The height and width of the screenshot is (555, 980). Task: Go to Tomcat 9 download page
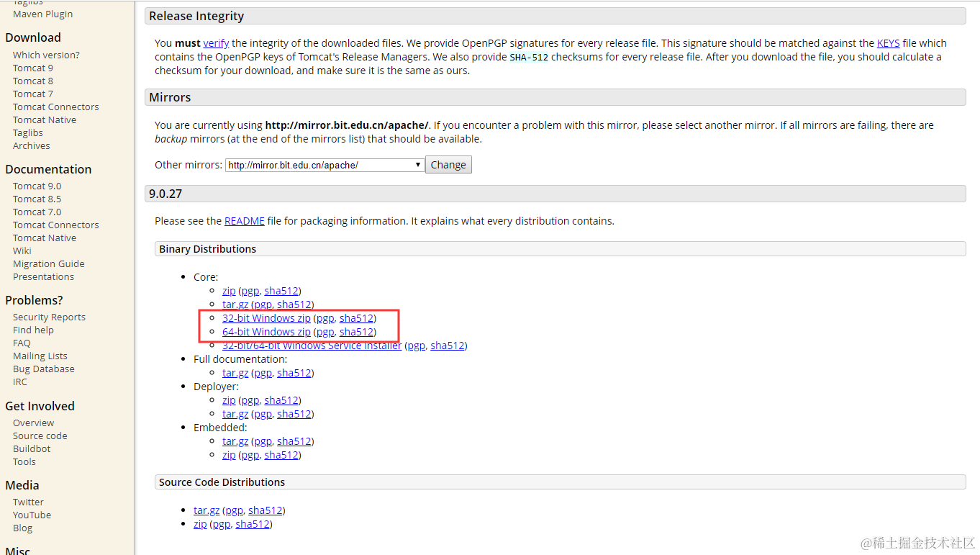(x=33, y=68)
